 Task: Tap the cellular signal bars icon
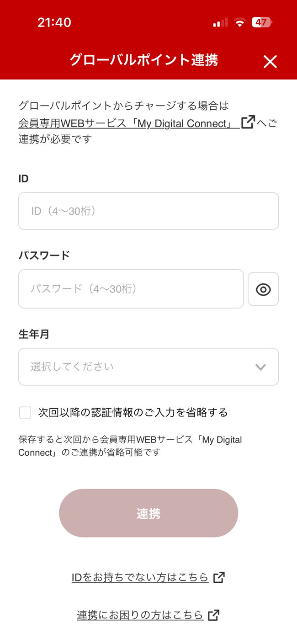[220, 22]
